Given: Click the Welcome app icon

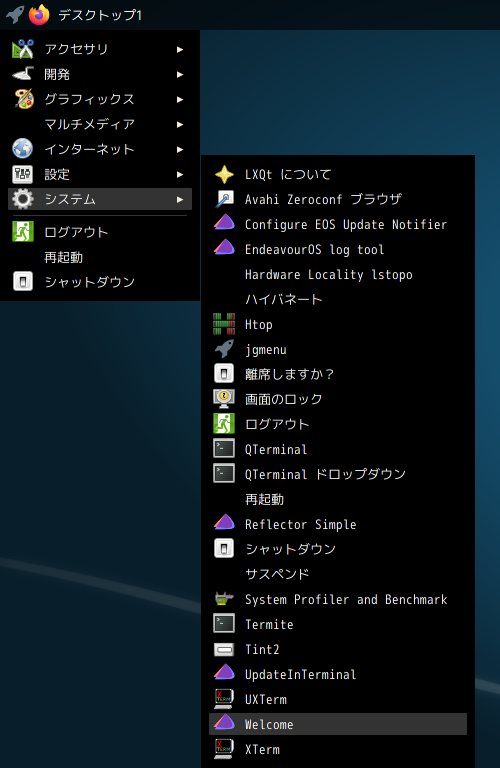Looking at the screenshot, I should (x=224, y=722).
